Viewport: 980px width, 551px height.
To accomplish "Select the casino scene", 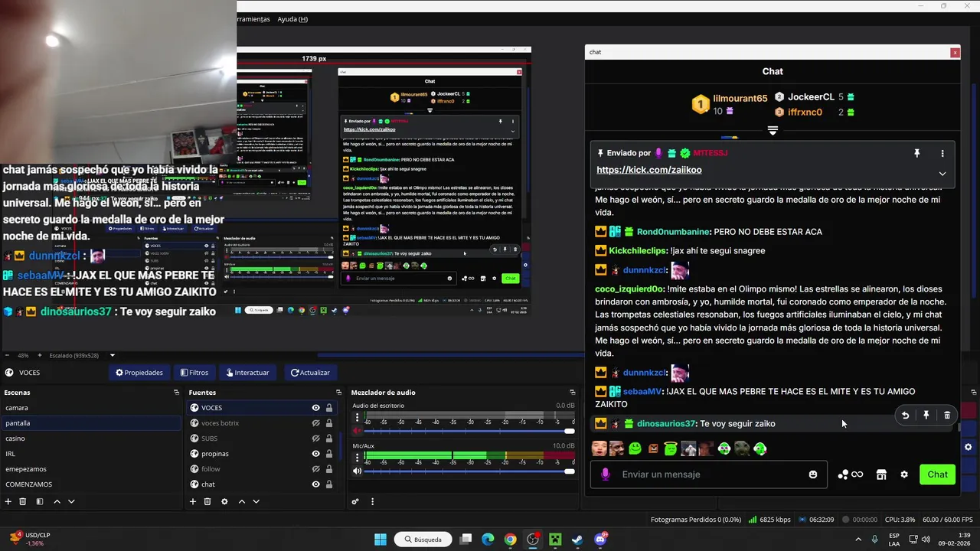I will (90, 439).
